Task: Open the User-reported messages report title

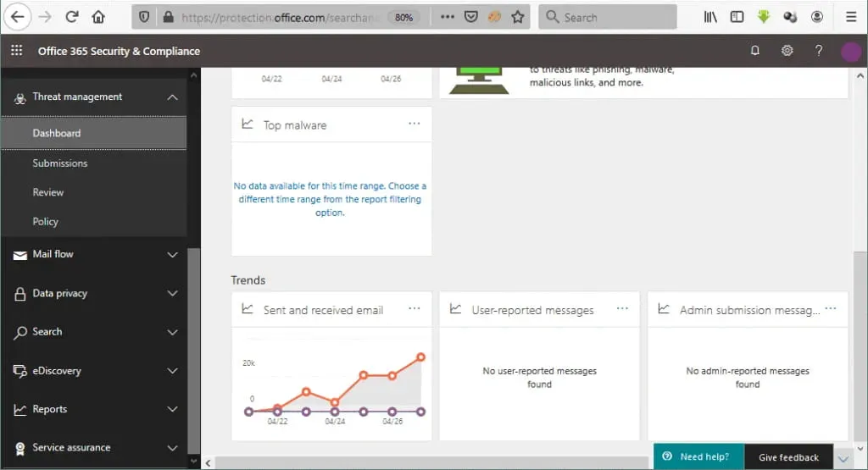Action: (532, 310)
